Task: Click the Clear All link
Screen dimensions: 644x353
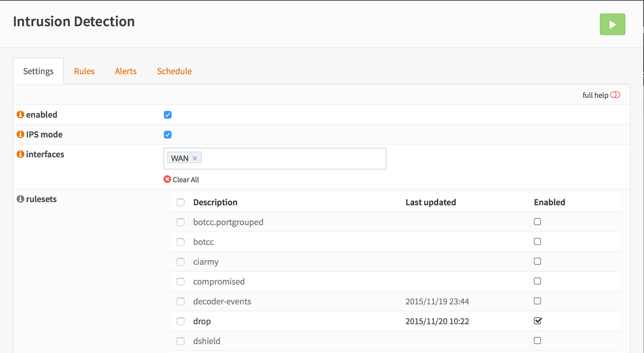Action: coord(186,180)
